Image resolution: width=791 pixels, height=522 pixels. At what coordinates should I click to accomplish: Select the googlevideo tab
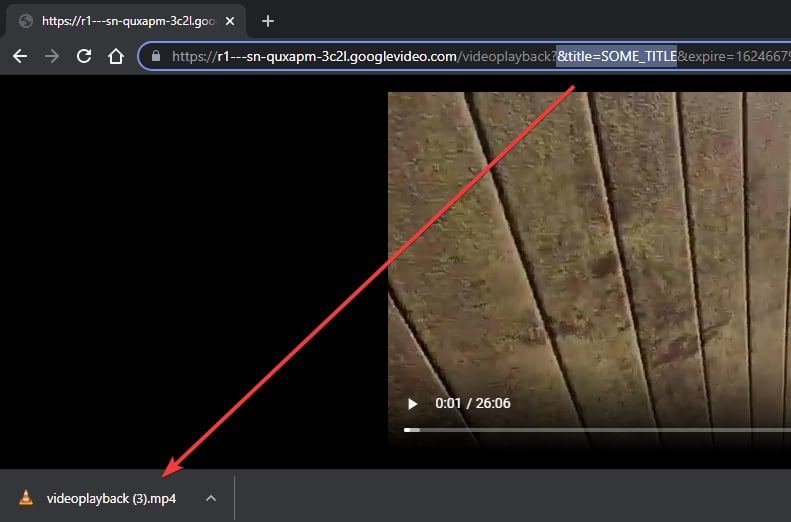pyautogui.click(x=125, y=21)
